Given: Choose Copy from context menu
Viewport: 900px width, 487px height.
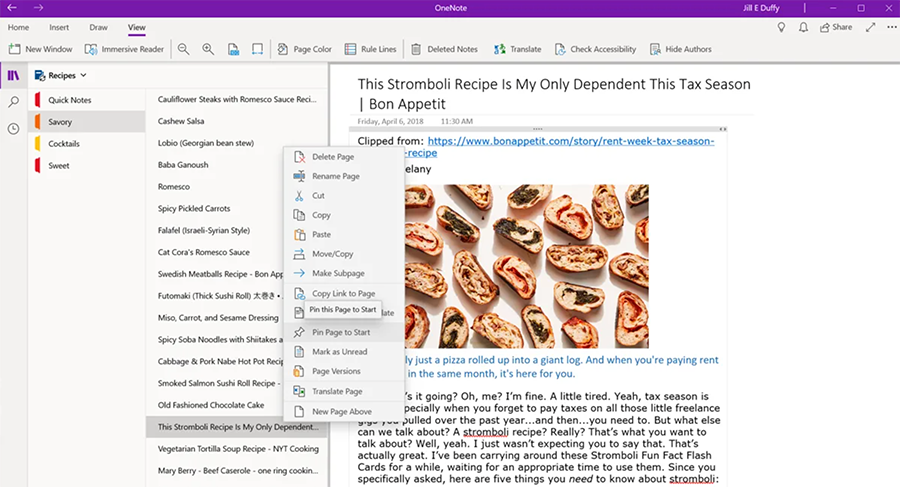Looking at the screenshot, I should [x=344, y=215].
